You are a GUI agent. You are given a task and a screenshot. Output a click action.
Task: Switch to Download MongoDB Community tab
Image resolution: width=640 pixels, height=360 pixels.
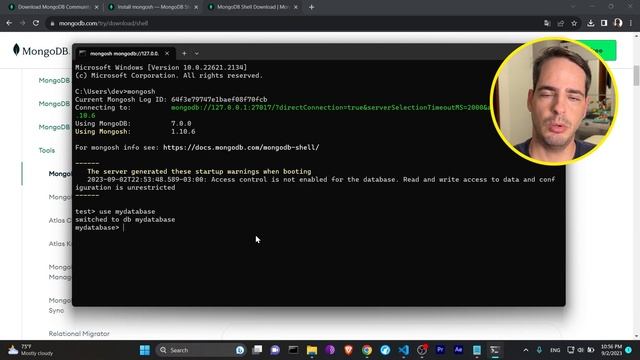pos(54,7)
